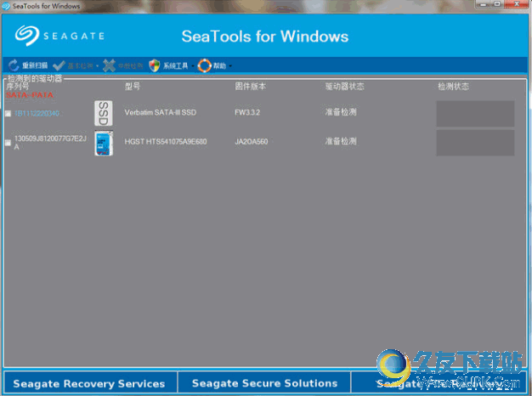Click the hard disk icon for HGST drive
The width and height of the screenshot is (532, 396).
coord(104,143)
